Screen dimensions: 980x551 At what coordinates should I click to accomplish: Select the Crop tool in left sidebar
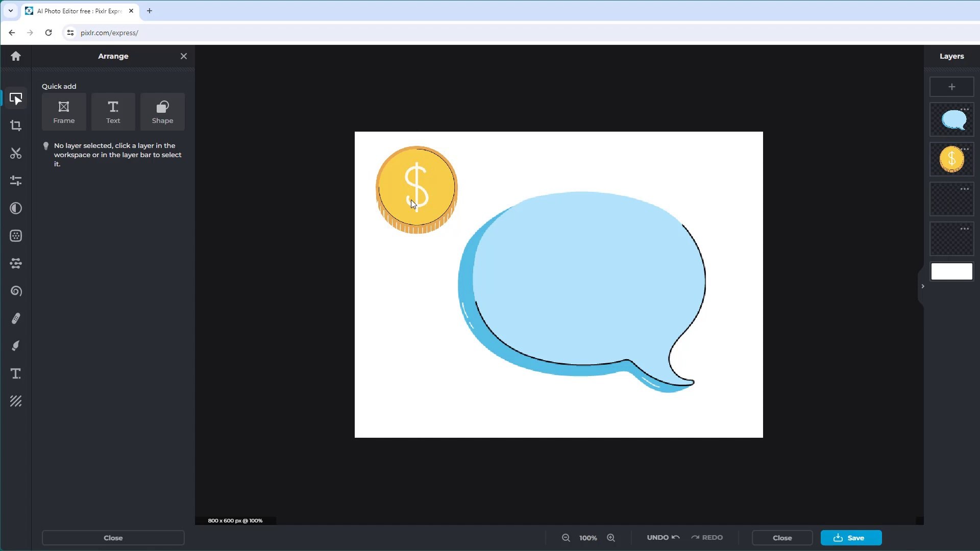[16, 126]
